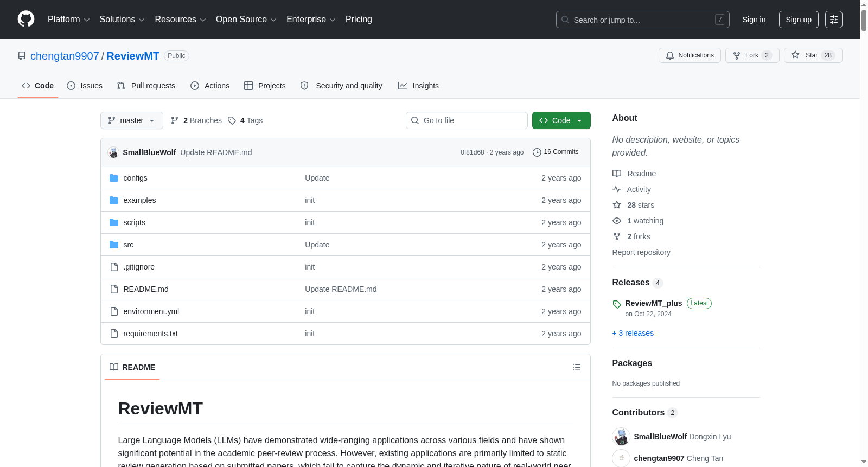Expand the Enterprise menu
Image resolution: width=868 pixels, height=467 pixels.
click(311, 20)
